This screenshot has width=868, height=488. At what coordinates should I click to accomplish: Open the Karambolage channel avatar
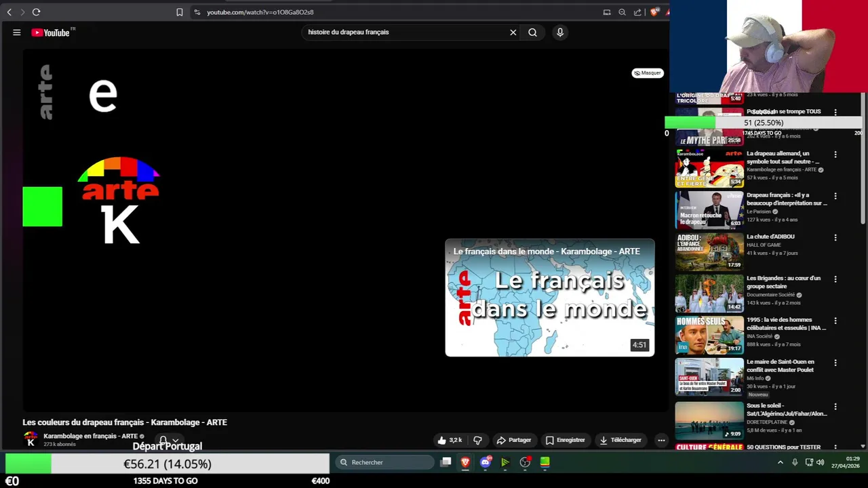pyautogui.click(x=31, y=439)
